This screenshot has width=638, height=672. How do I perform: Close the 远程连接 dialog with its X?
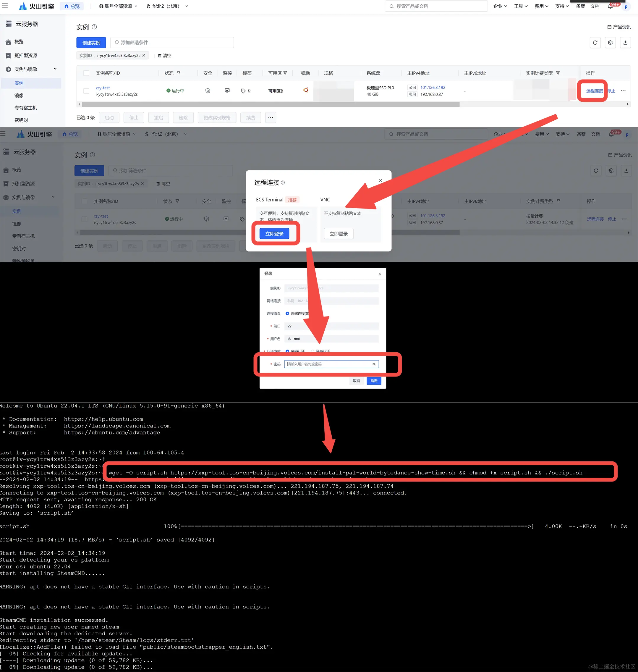[x=380, y=180]
